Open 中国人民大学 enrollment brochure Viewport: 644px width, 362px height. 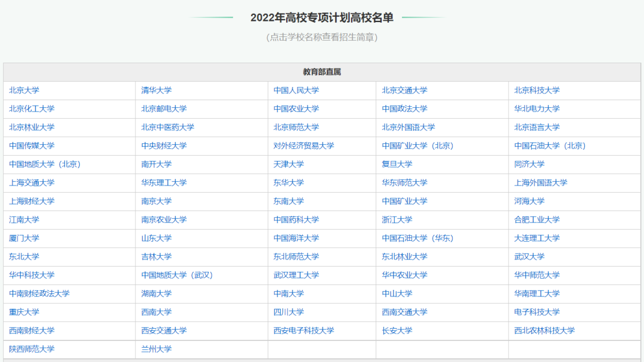click(296, 91)
